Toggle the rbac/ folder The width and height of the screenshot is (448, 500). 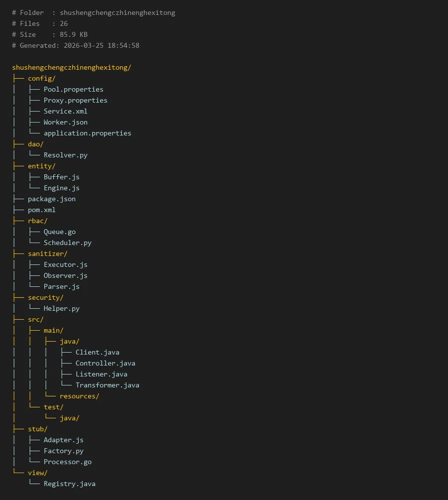point(37,221)
